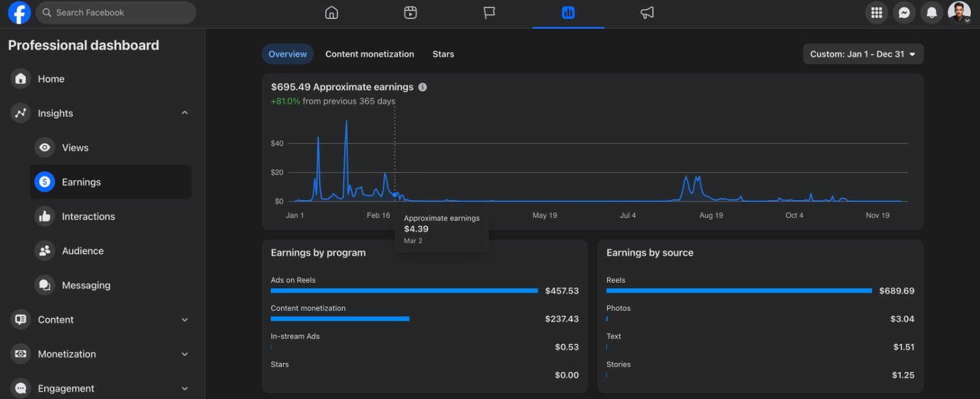Click the $1.51 Text source value
The height and width of the screenshot is (399, 980).
903,347
